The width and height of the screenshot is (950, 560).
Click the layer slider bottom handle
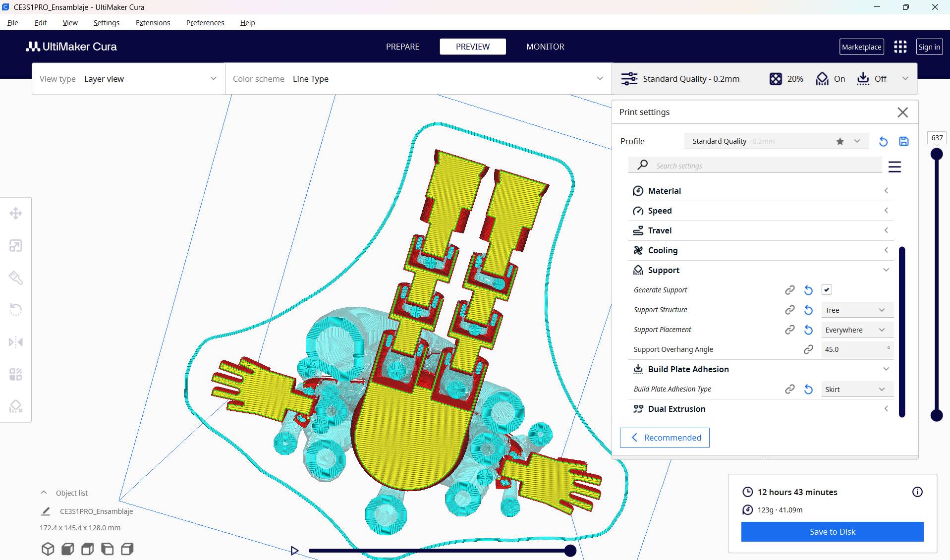[937, 415]
